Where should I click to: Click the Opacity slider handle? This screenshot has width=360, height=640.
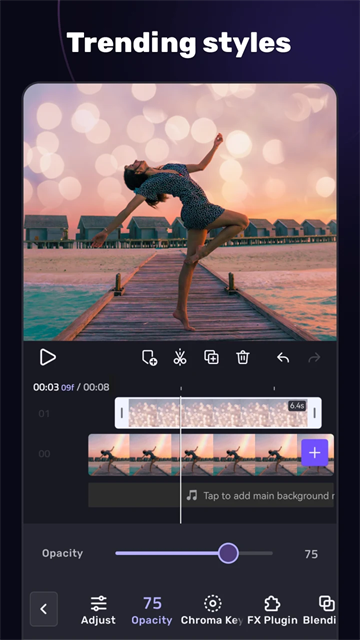tap(228, 553)
